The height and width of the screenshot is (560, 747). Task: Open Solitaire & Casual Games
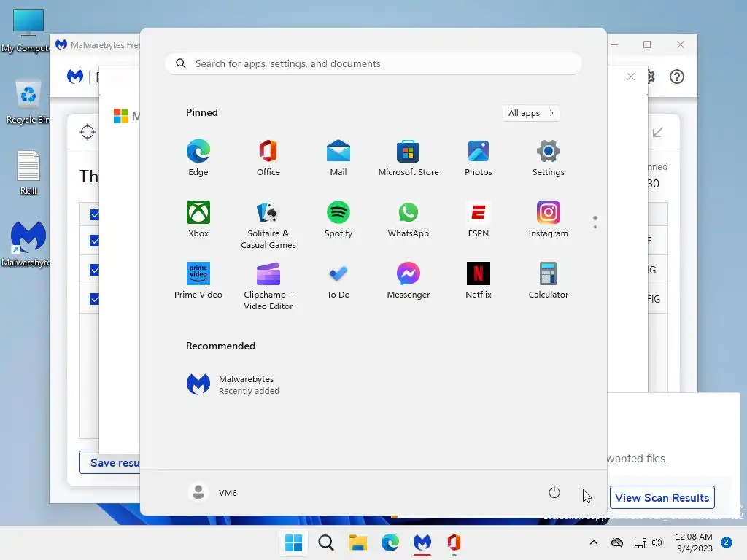pyautogui.click(x=268, y=225)
